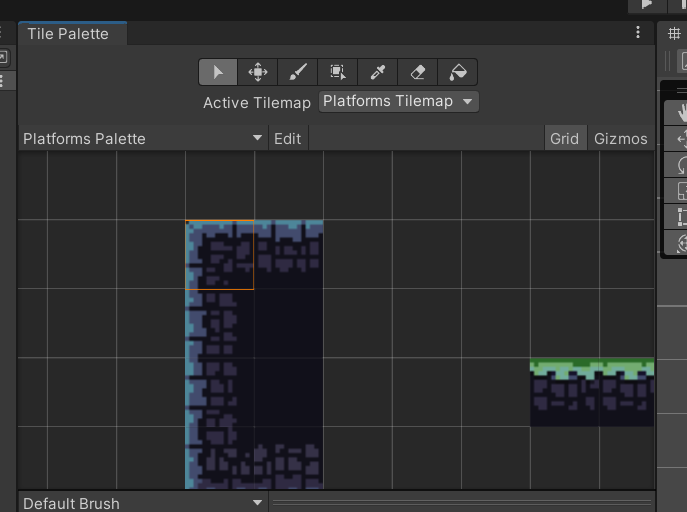Pick the Box Fill tool
The image size is (687, 512).
click(x=337, y=72)
